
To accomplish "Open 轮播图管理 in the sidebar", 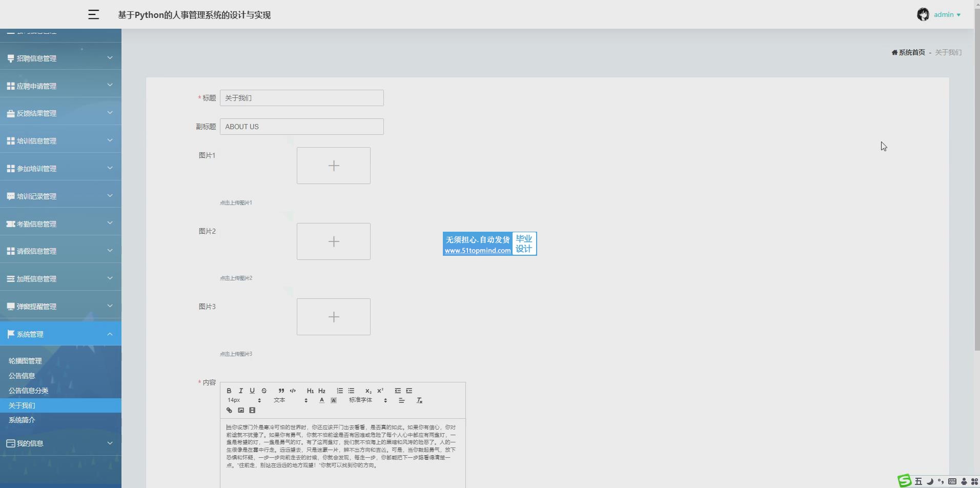I will point(25,361).
